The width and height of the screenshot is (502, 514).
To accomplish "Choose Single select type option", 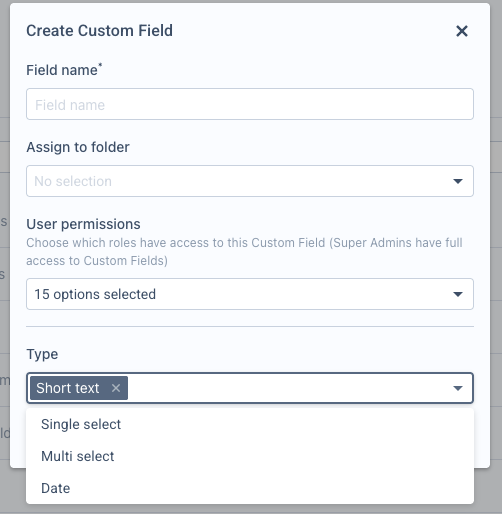I will tap(250, 424).
